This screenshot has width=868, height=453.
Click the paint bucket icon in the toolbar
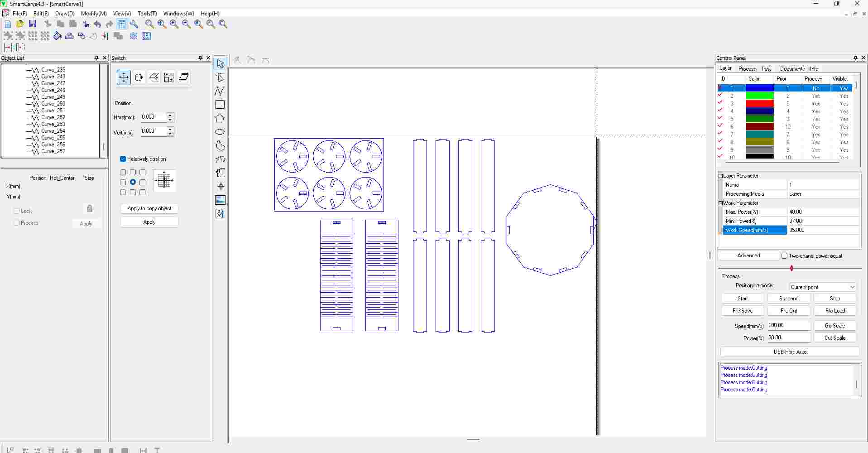(x=58, y=36)
